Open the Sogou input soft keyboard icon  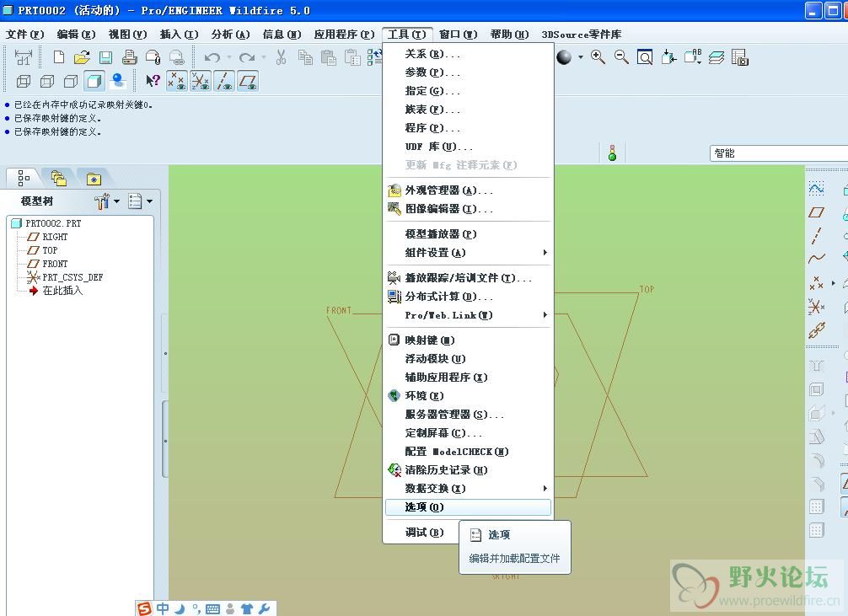pyautogui.click(x=213, y=609)
